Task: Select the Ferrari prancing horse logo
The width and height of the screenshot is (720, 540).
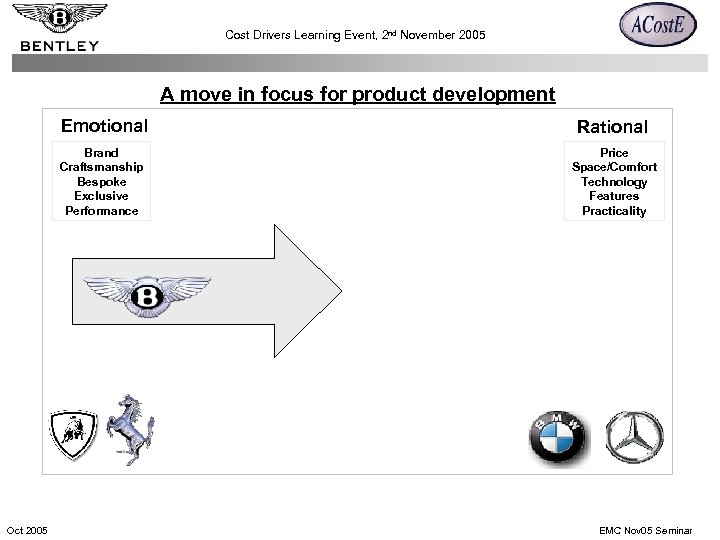Action: [131, 430]
